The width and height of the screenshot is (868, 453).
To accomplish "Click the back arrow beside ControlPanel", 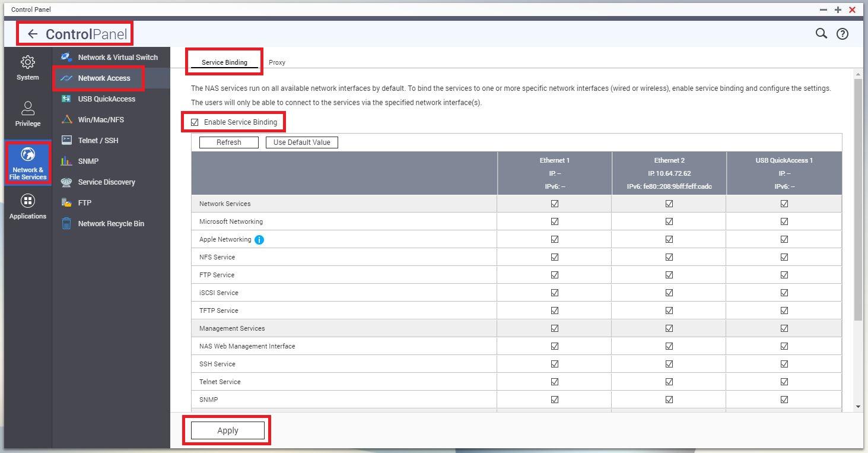I will [33, 34].
